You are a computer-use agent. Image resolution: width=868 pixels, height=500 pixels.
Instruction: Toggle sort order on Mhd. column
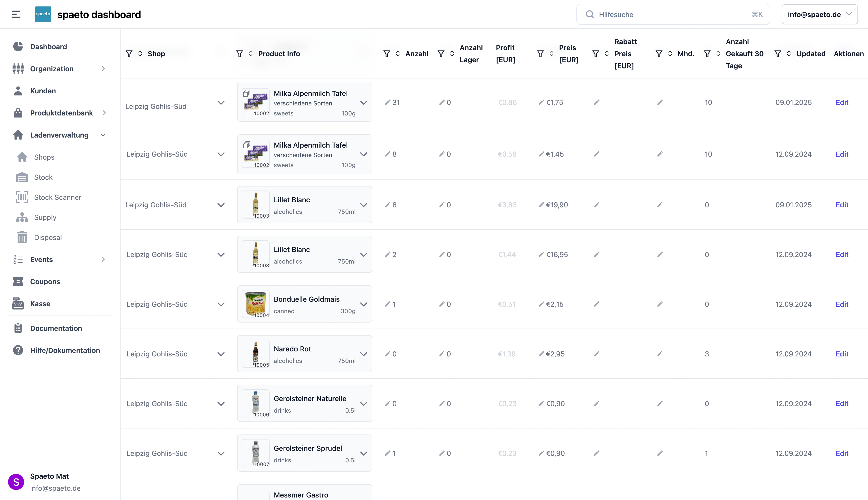pyautogui.click(x=670, y=54)
